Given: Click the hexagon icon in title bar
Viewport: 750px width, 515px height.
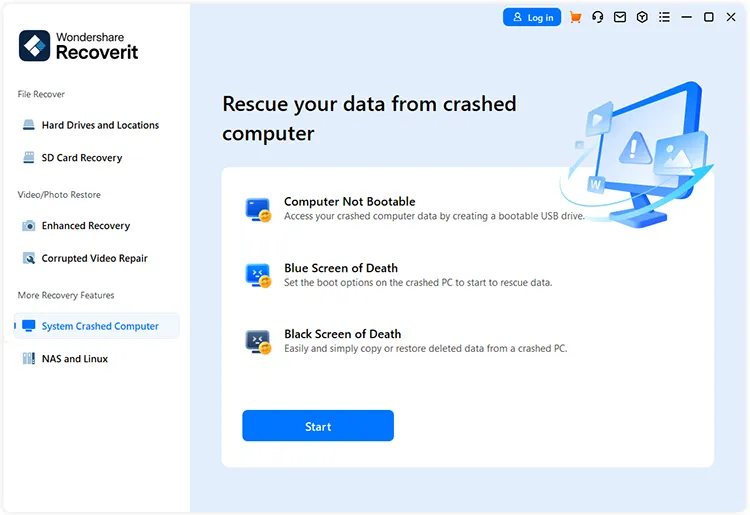Looking at the screenshot, I should 642,17.
